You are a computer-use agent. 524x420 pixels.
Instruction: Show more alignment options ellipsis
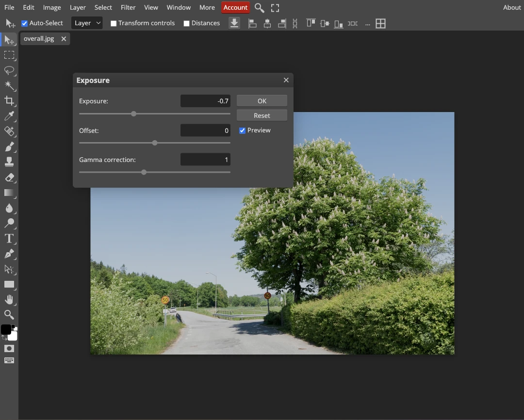click(368, 24)
